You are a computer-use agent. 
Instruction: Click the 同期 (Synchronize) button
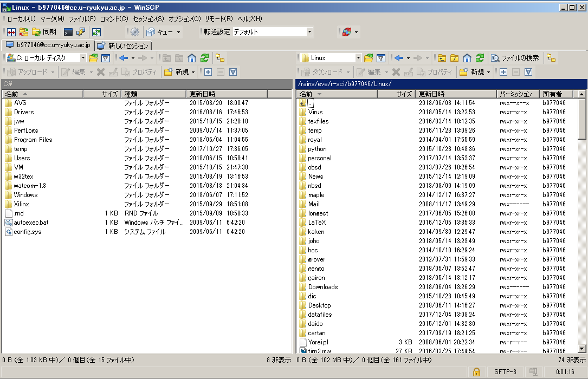pos(44,32)
